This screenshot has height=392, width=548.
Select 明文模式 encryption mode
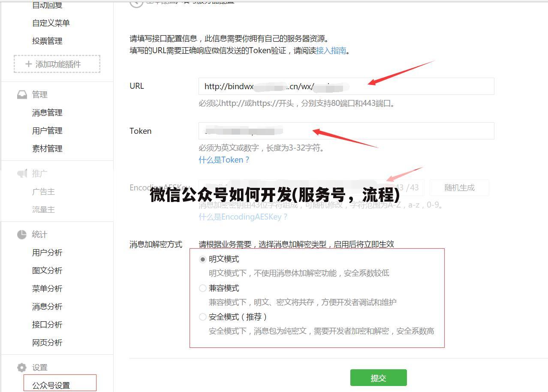click(x=202, y=259)
